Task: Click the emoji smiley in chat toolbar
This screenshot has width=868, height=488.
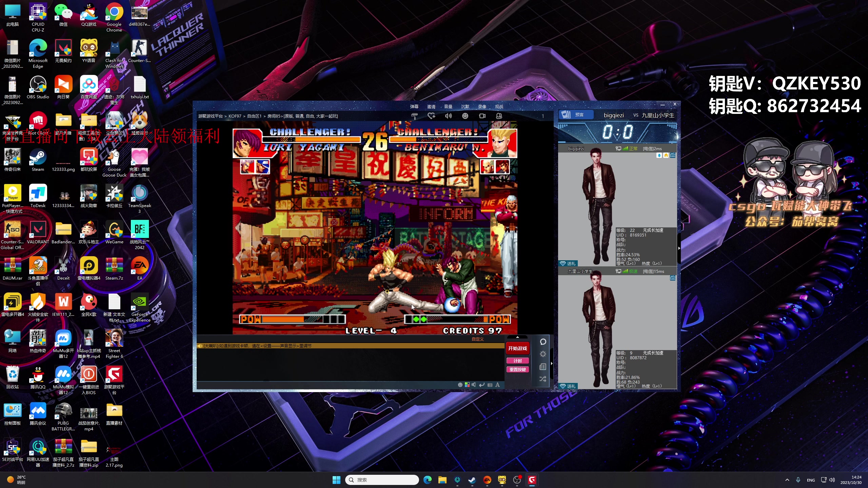Action: (x=460, y=385)
